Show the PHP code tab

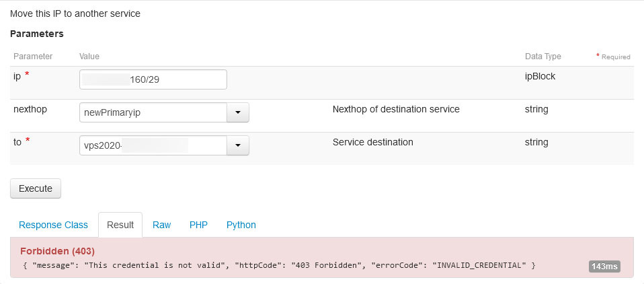(198, 225)
